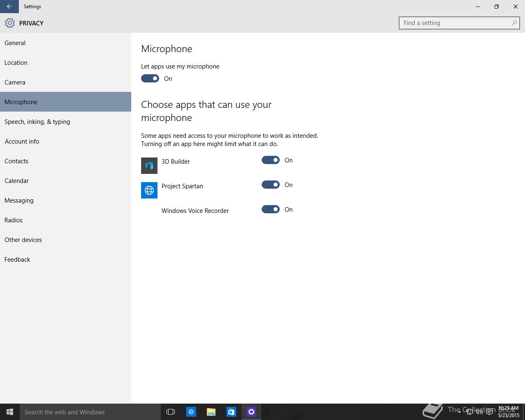The image size is (525, 420).
Task: Select the Microphone sidebar item
Action: tap(66, 102)
